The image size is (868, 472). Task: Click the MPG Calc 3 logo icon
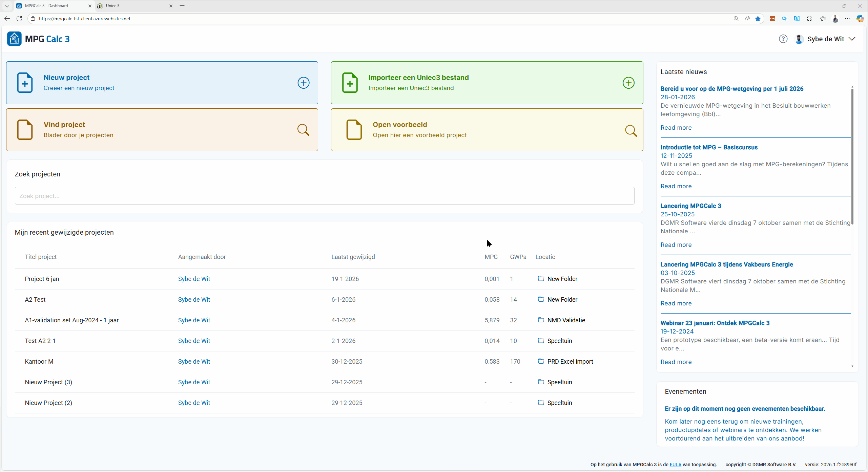[x=14, y=39]
